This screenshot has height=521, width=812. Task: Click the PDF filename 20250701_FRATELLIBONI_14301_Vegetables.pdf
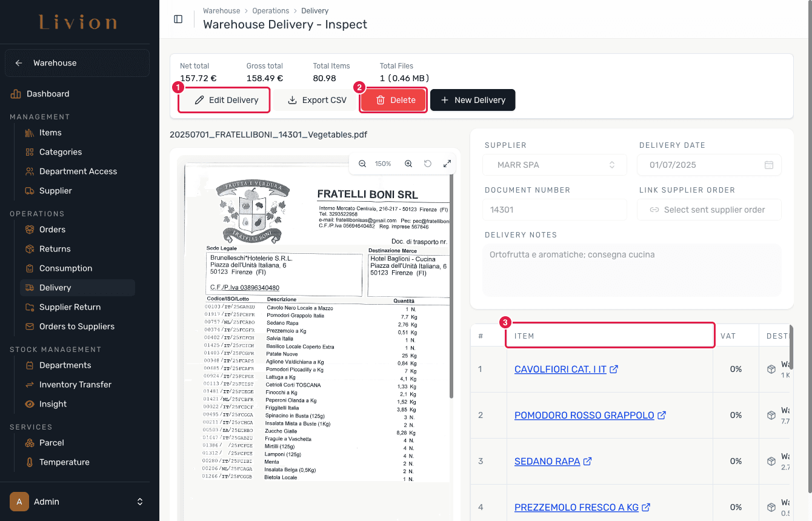click(x=268, y=134)
